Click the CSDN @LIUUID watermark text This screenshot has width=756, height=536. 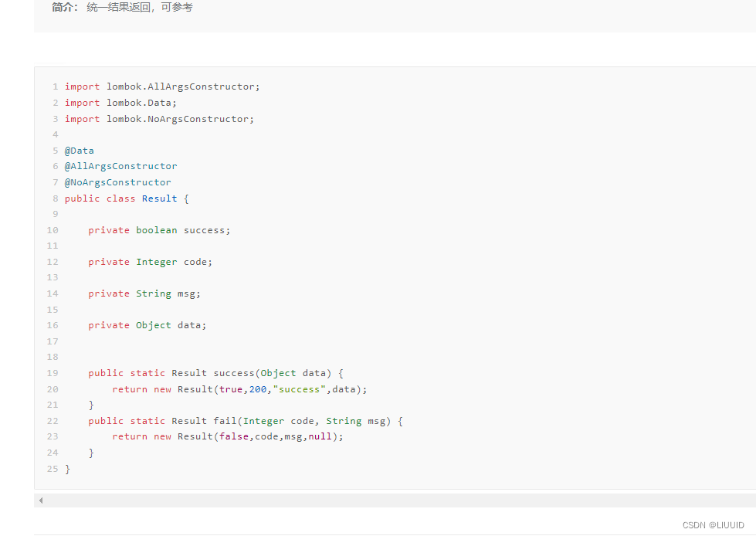(712, 524)
